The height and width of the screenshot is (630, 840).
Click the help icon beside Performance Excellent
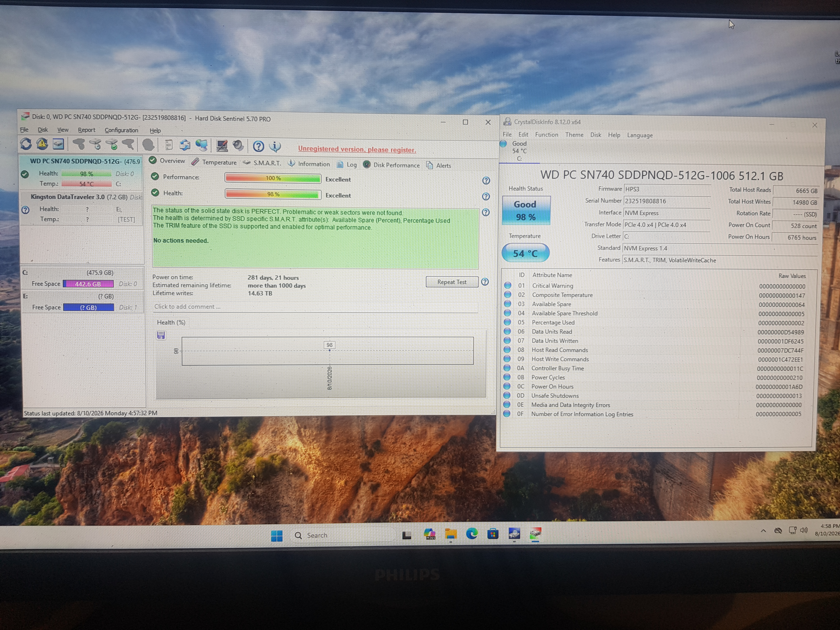click(486, 181)
